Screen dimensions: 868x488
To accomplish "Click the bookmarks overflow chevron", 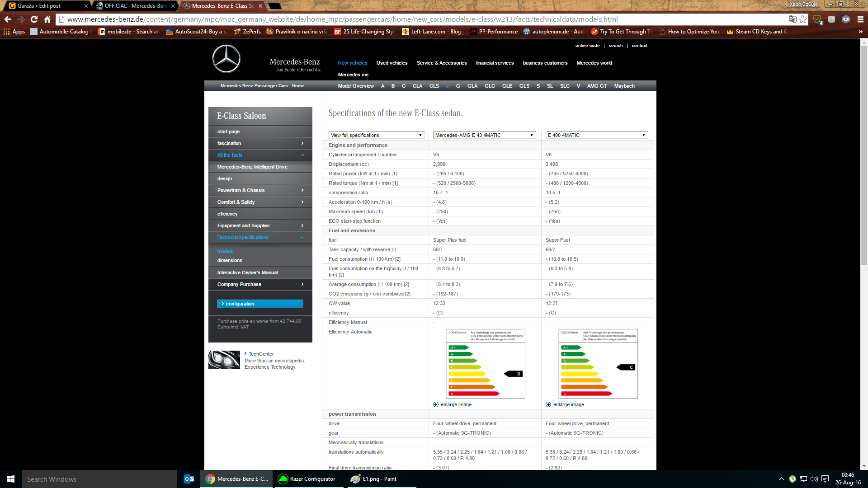I will point(860,32).
